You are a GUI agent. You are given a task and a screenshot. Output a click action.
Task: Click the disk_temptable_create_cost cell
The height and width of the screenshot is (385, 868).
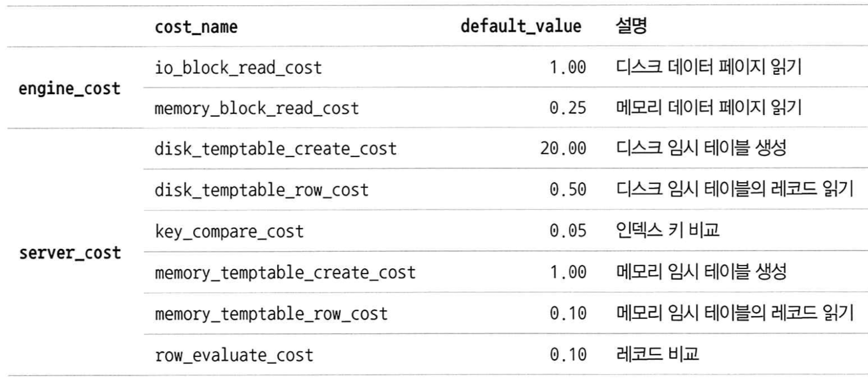pos(276,149)
